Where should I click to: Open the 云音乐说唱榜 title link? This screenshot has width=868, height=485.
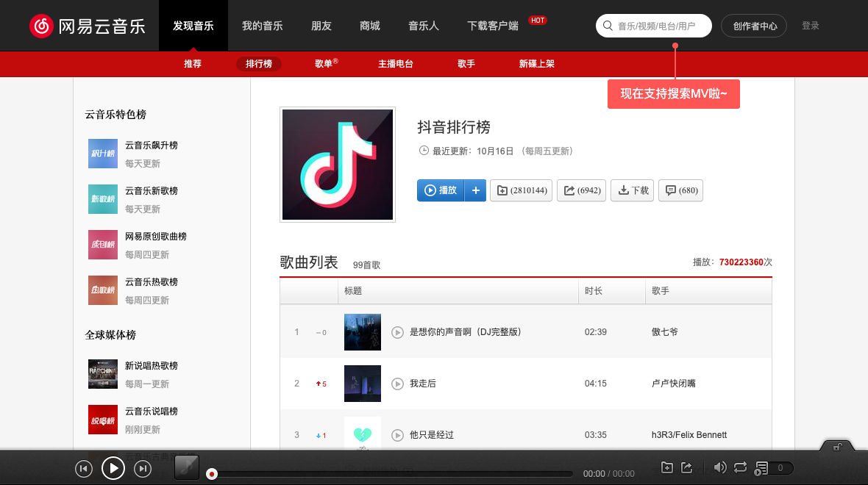(152, 412)
